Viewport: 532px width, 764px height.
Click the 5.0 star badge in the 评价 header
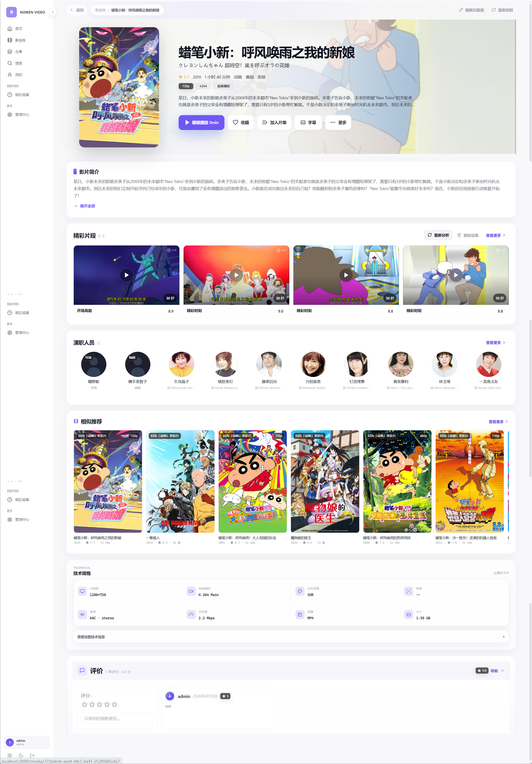pos(482,671)
